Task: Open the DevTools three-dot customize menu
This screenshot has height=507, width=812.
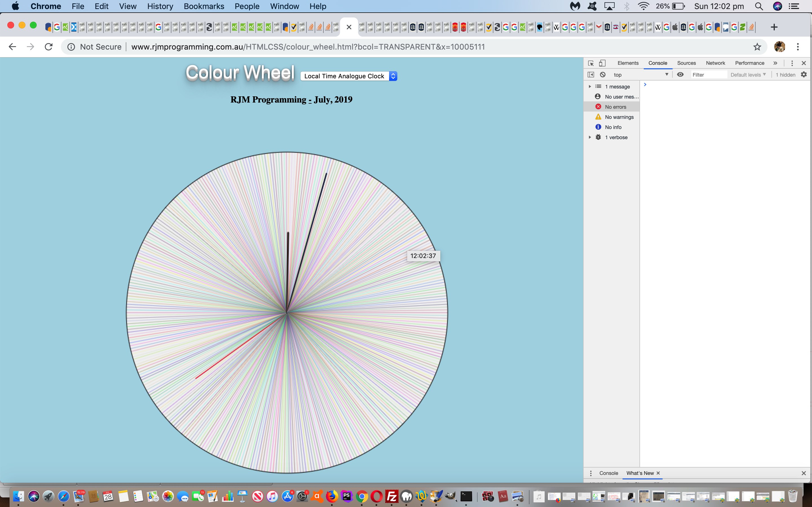Action: tap(792, 63)
